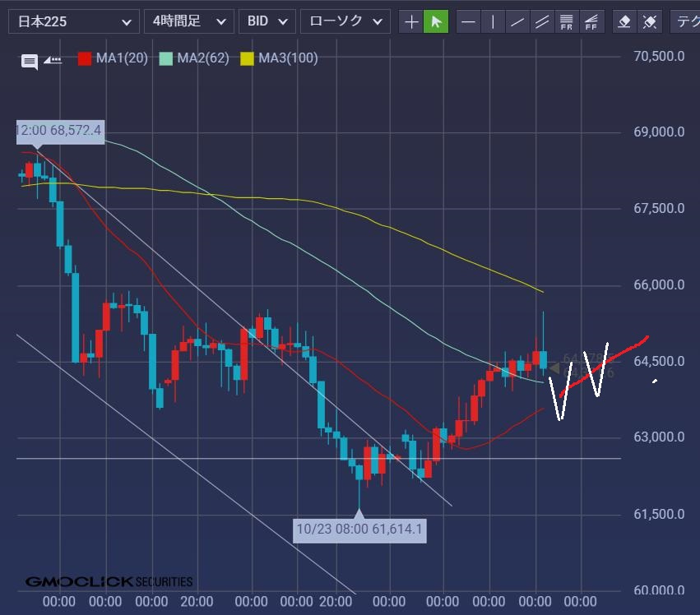Use the eraser to delete a drawing
The height and width of the screenshot is (615, 700).
point(624,21)
